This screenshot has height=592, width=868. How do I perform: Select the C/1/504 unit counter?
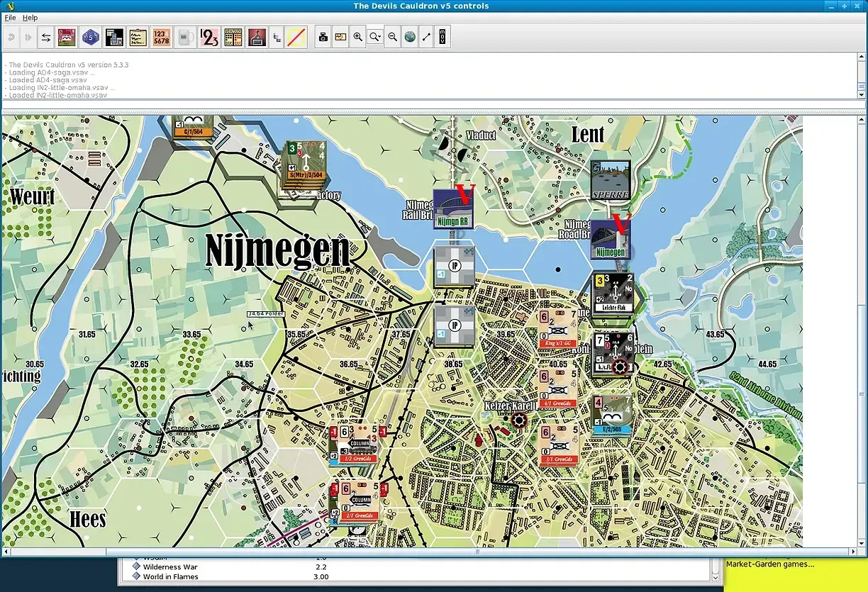click(x=194, y=126)
